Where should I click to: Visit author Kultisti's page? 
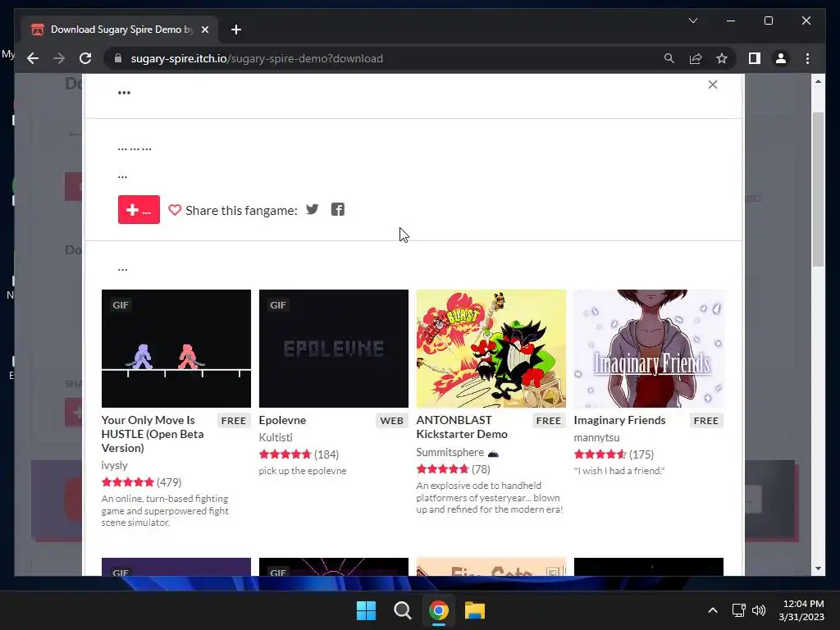click(x=276, y=437)
